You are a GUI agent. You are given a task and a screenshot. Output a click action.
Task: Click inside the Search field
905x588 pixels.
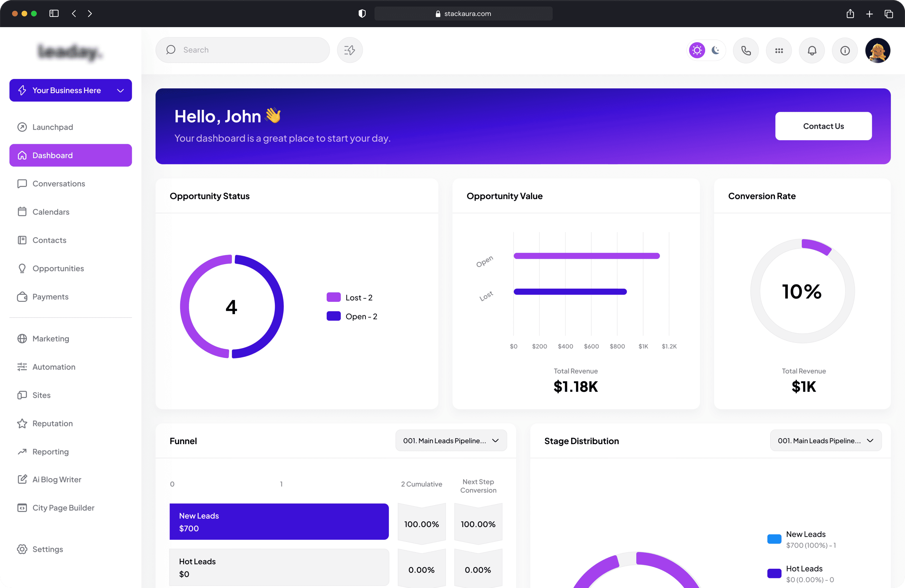tap(242, 50)
